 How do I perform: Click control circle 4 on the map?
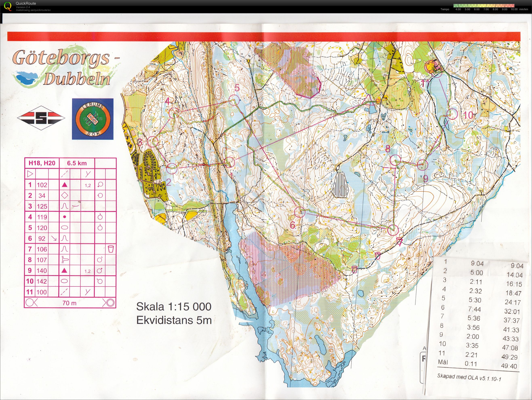point(174,113)
